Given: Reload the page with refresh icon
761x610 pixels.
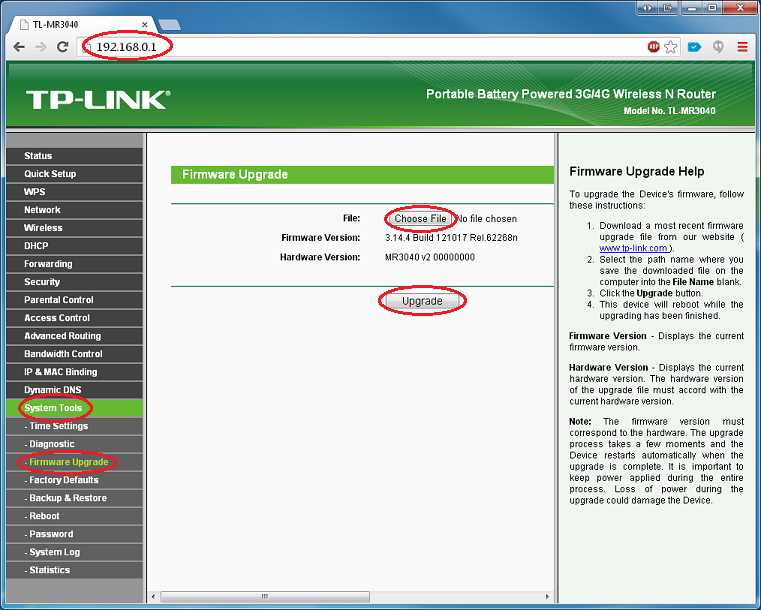Looking at the screenshot, I should tap(63, 47).
